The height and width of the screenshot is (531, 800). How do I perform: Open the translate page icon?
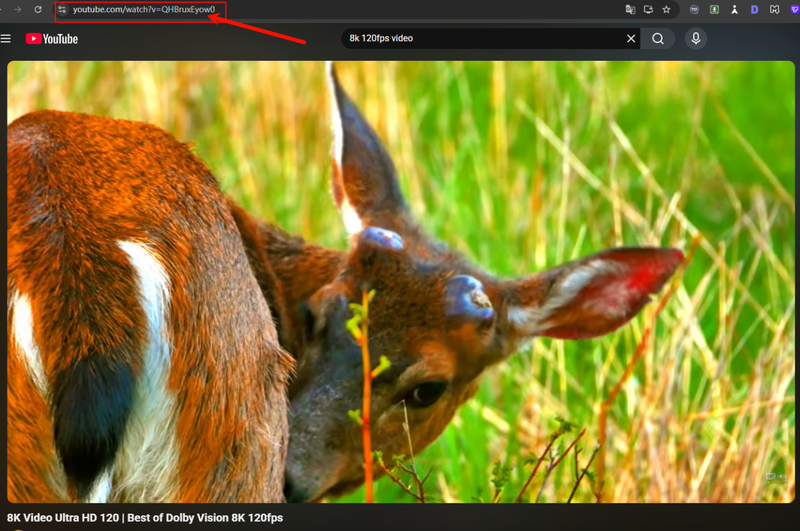click(631, 10)
